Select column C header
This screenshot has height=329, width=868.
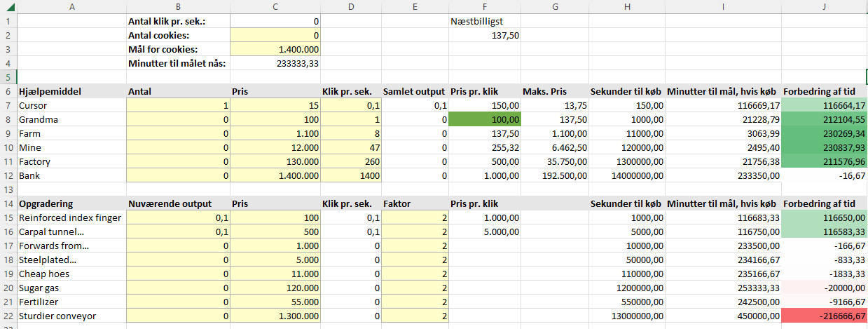[x=275, y=6]
